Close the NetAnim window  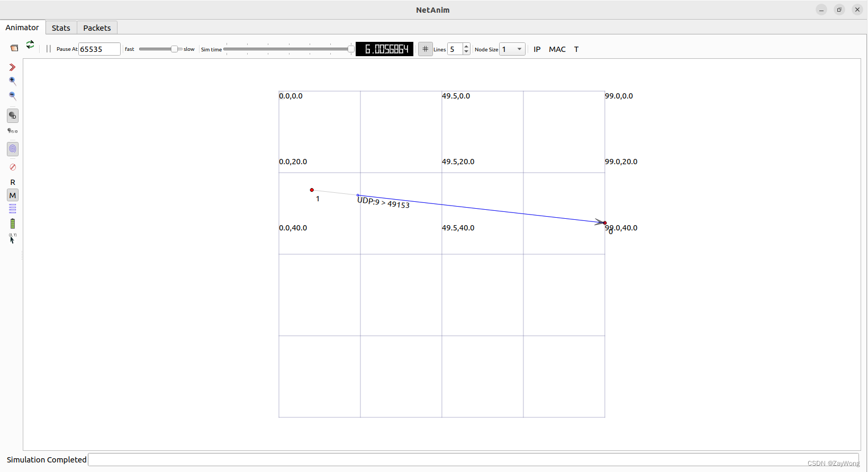pos(857,10)
